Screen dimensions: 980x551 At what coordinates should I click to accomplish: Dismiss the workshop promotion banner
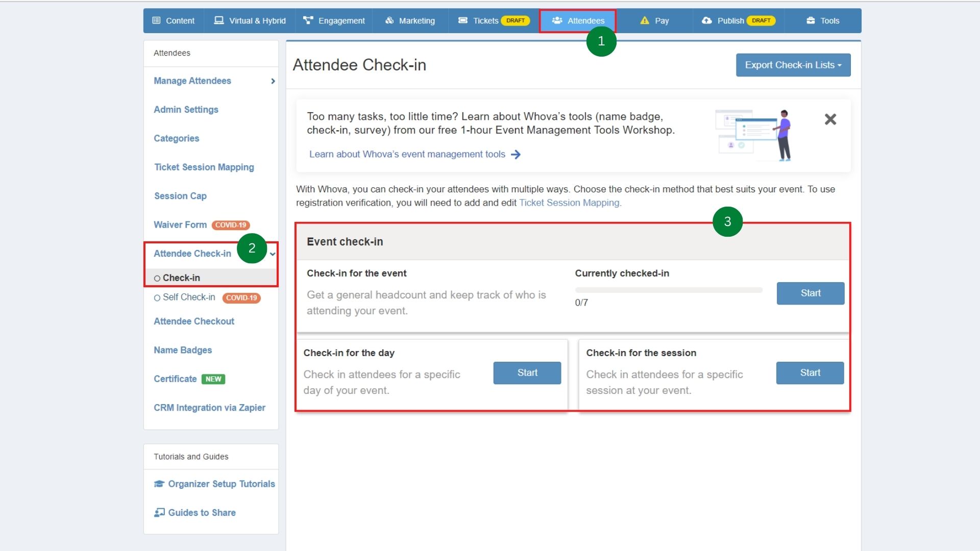pos(830,119)
